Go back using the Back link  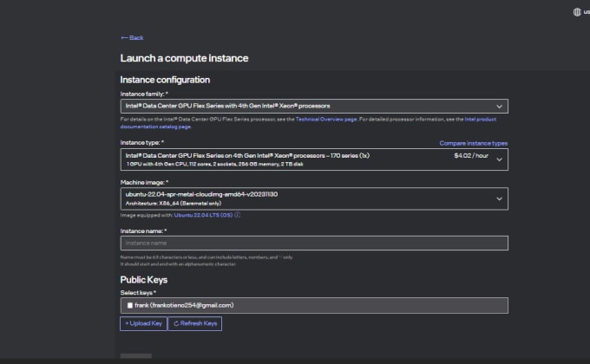132,37
